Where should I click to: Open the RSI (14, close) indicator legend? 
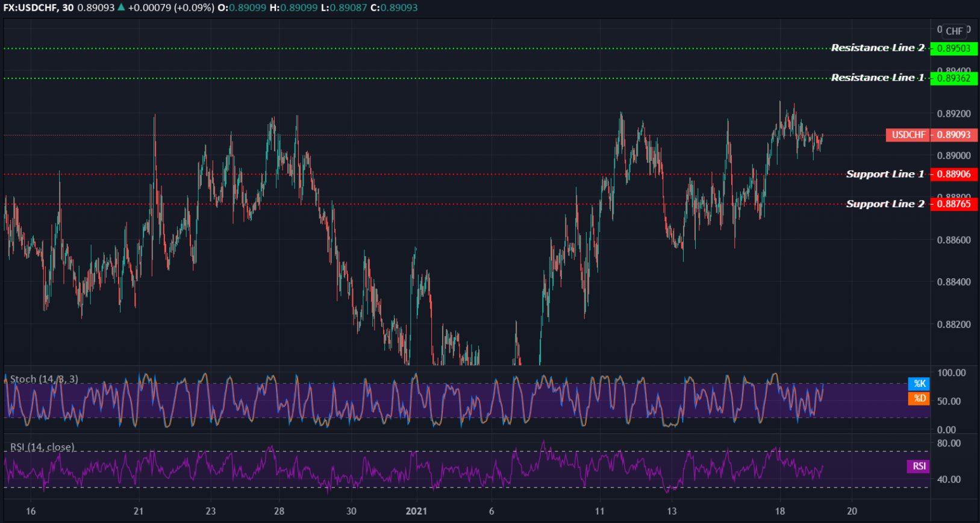click(x=42, y=447)
